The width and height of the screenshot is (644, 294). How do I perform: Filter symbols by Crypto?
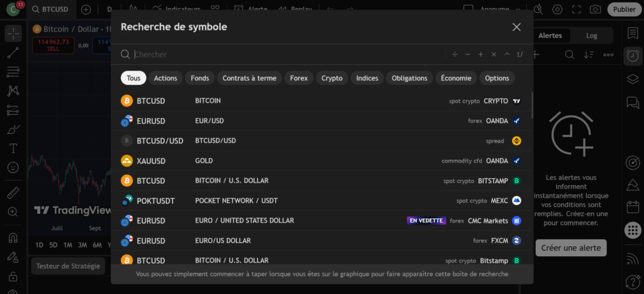click(x=332, y=78)
